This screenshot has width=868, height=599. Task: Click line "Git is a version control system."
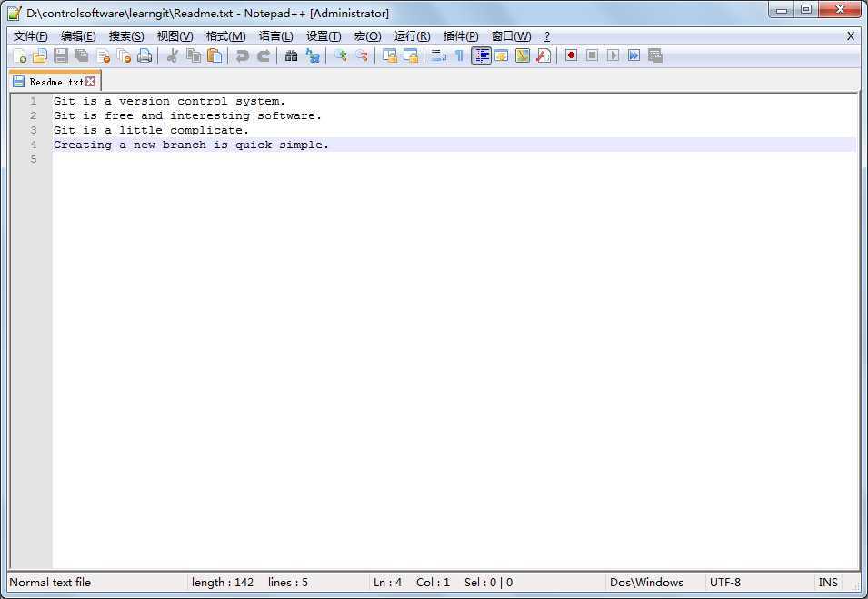point(169,101)
